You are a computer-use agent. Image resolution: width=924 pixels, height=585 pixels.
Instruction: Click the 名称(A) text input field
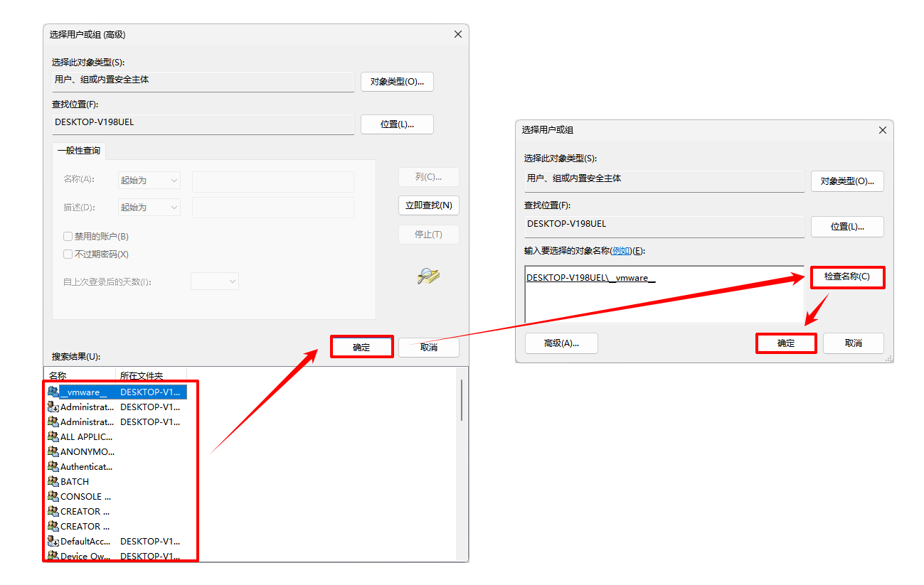point(273,181)
